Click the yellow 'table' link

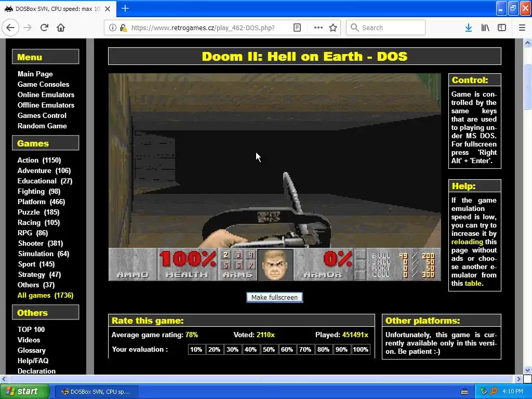(473, 283)
